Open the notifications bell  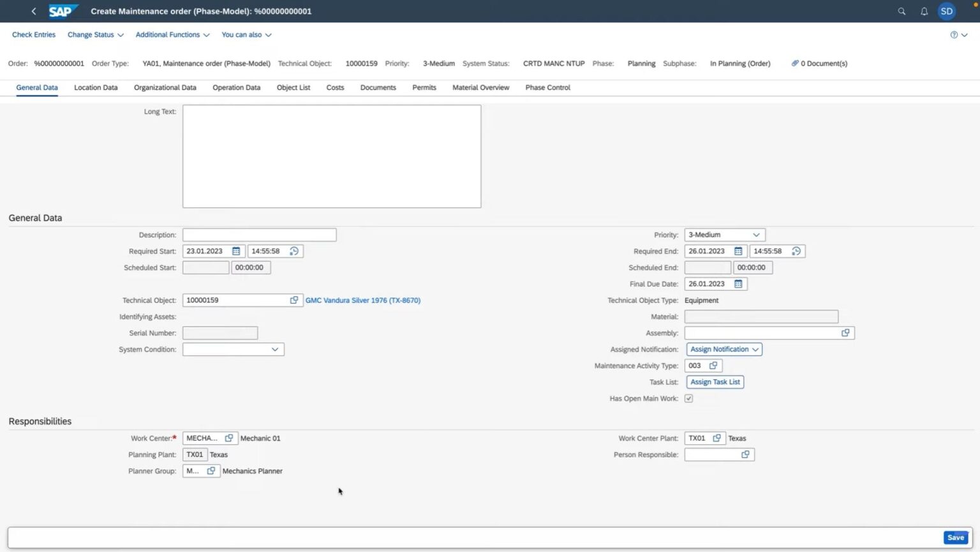[x=924, y=11]
